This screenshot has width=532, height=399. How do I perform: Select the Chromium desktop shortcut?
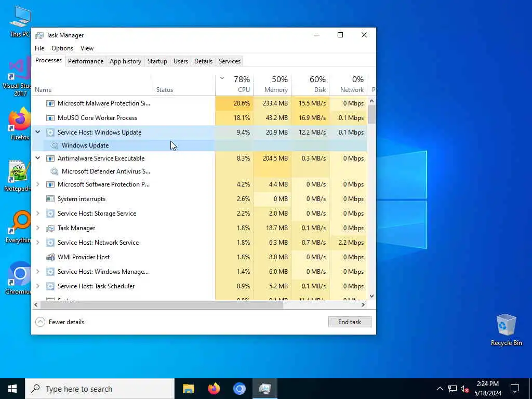click(x=18, y=278)
